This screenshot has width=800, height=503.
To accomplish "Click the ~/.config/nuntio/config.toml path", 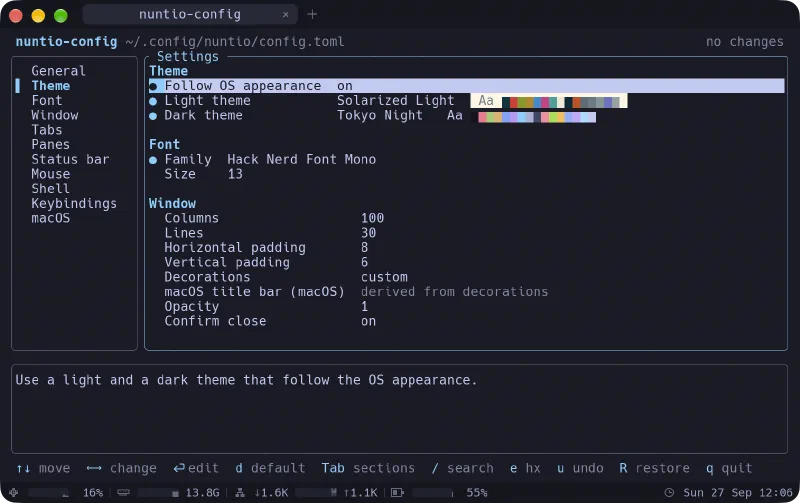I will [x=235, y=41].
